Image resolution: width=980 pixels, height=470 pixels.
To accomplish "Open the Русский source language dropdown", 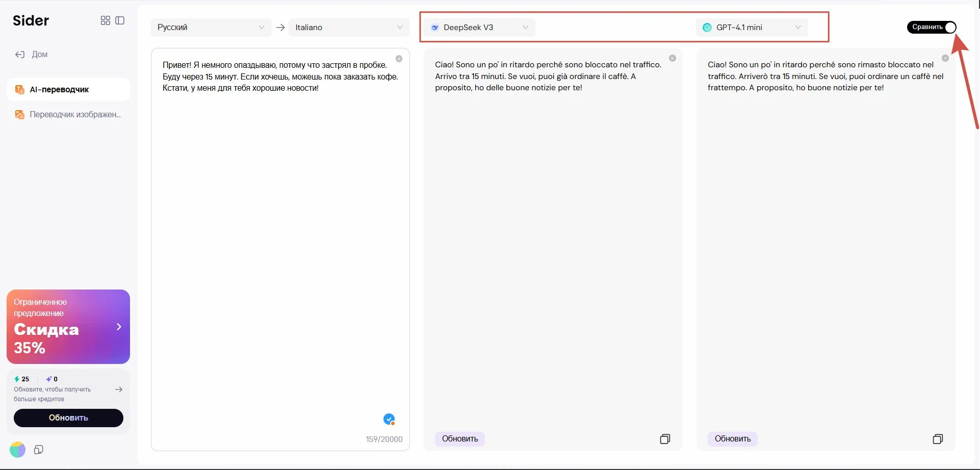I will [x=211, y=28].
